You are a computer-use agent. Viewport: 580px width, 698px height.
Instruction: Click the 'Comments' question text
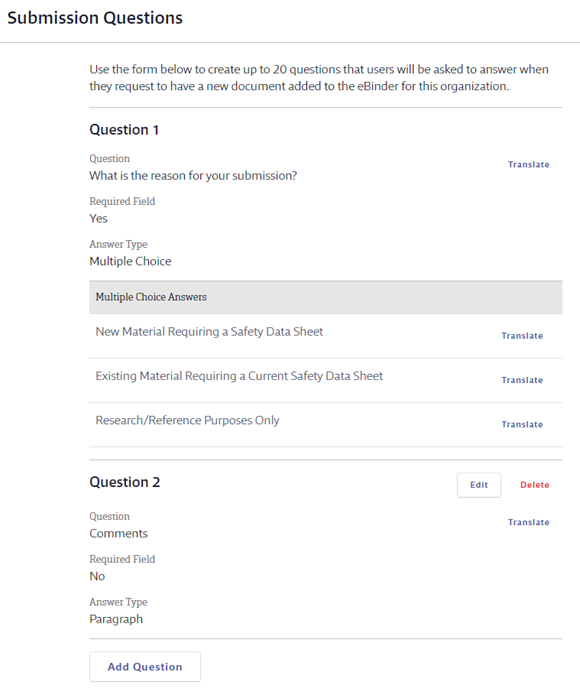118,533
